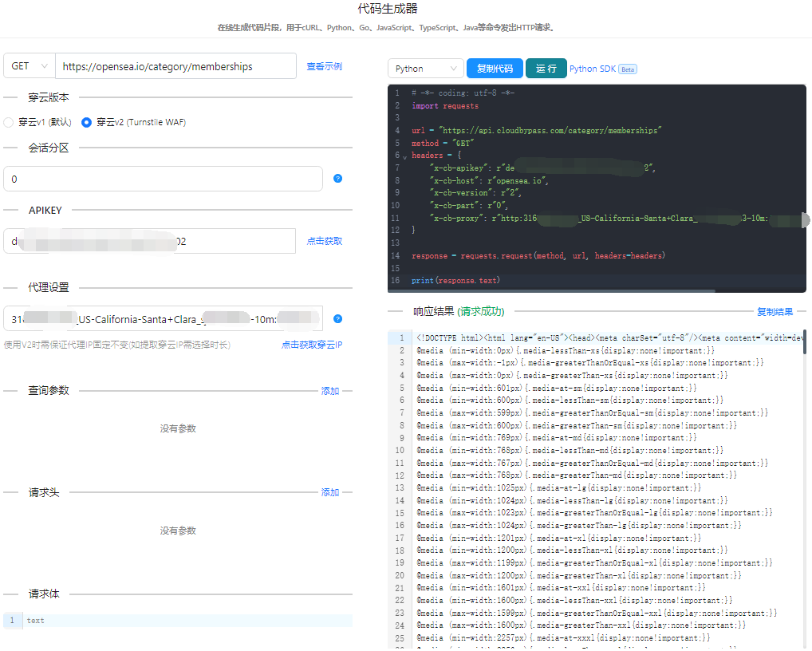Click the 会话分区 input field with value 0
Screen dimensions: 812x651
tap(164, 179)
